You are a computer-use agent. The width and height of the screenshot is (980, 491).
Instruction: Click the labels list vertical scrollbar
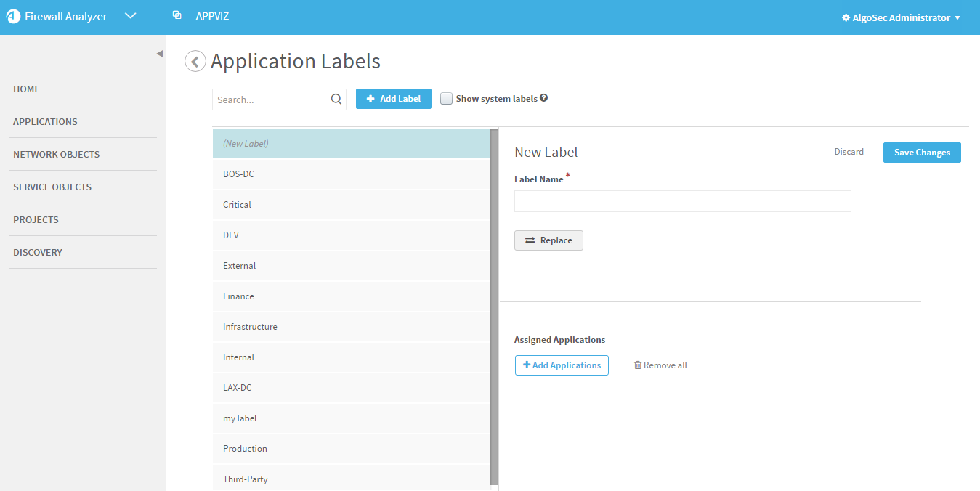tap(494, 305)
